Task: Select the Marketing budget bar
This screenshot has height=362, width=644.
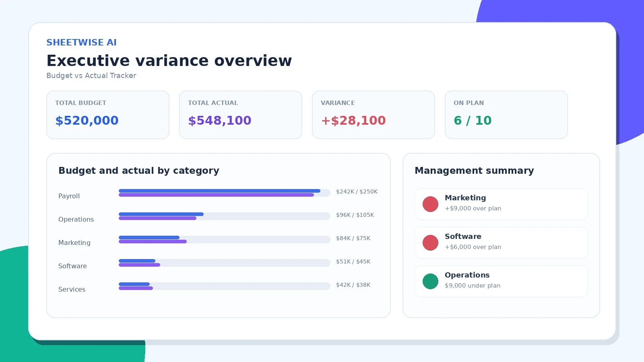Action: pos(149,237)
